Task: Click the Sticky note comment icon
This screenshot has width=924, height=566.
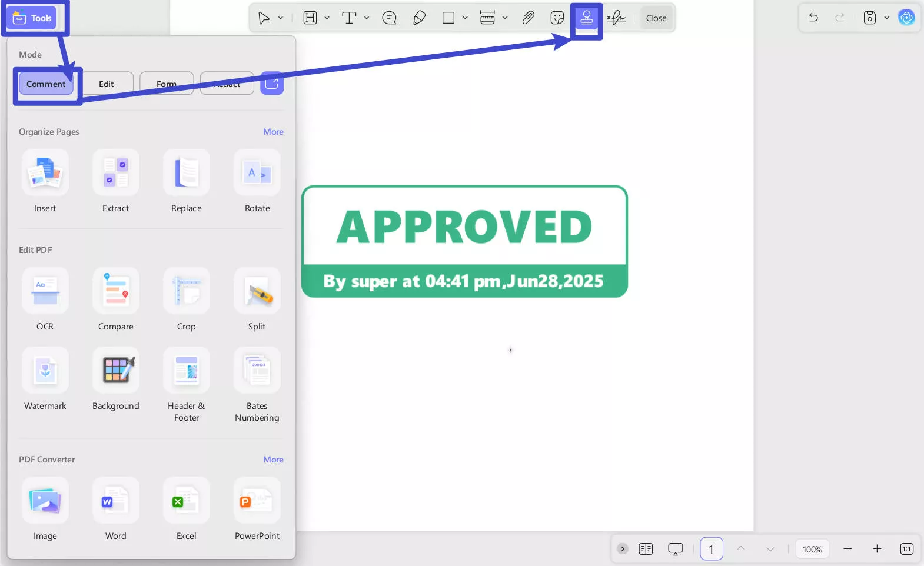Action: point(389,18)
